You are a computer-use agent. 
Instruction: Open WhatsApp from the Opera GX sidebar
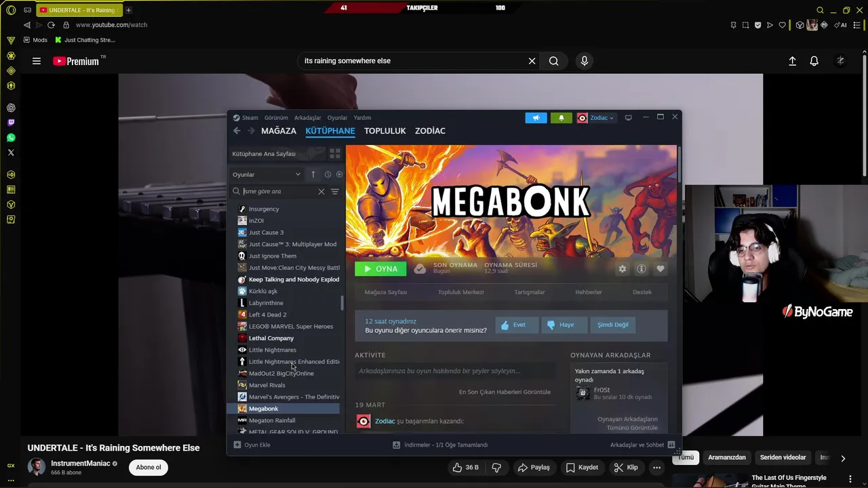pyautogui.click(x=11, y=138)
